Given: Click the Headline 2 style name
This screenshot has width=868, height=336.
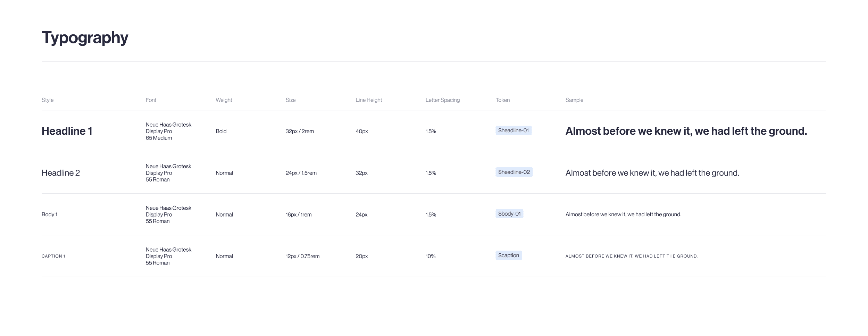Looking at the screenshot, I should (61, 173).
